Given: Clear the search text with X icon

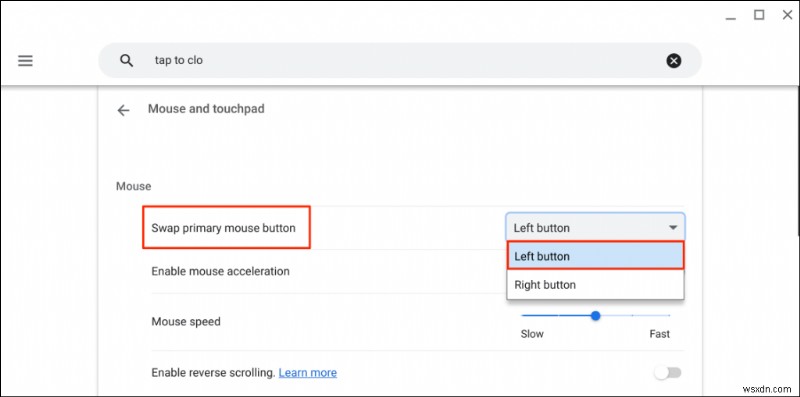Looking at the screenshot, I should (673, 61).
